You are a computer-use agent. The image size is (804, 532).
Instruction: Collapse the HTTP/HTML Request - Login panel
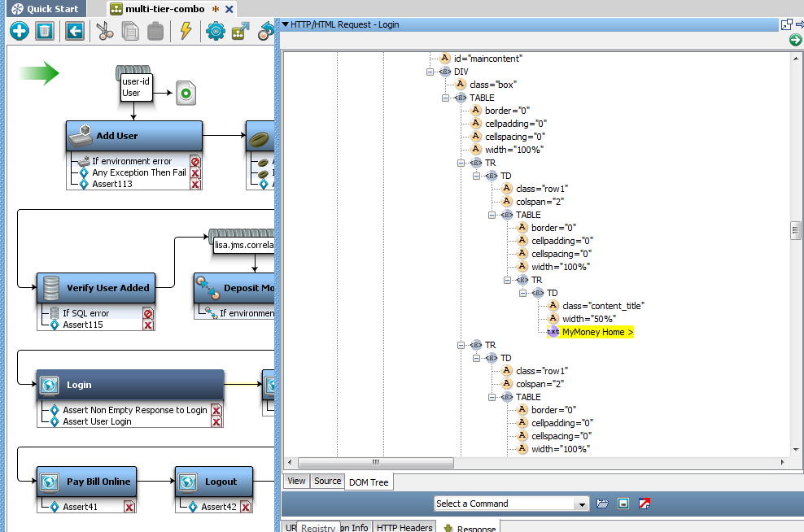click(285, 24)
